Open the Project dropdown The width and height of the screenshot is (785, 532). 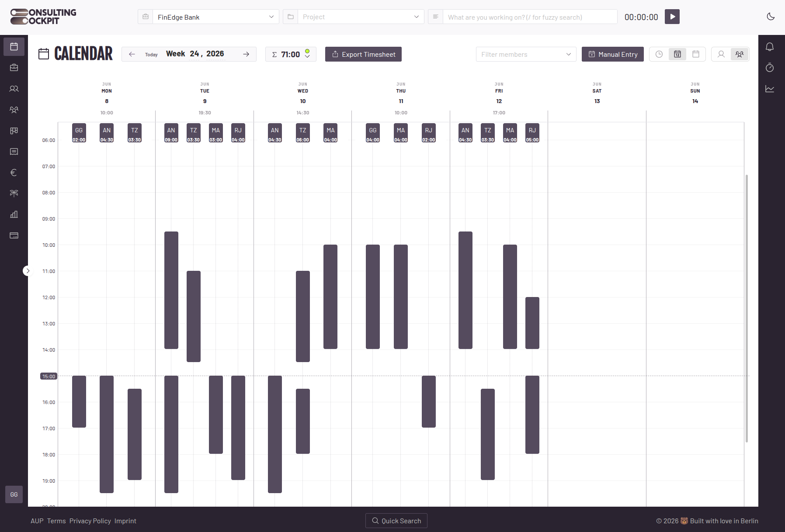click(x=361, y=17)
